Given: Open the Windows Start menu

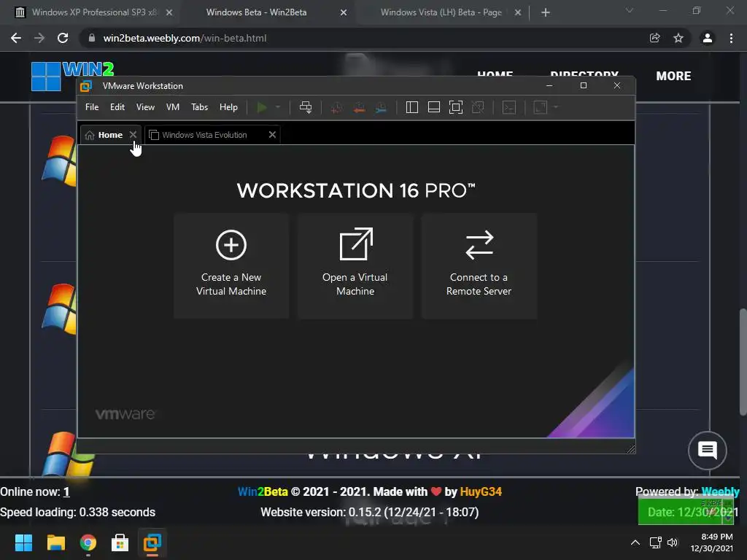Looking at the screenshot, I should pyautogui.click(x=23, y=542).
